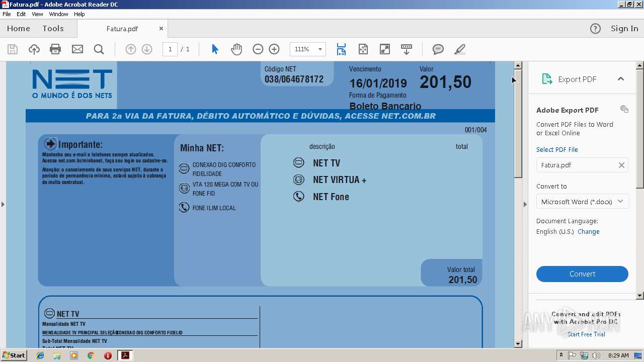
Task: Click the Sign In link
Action: [624, 29]
